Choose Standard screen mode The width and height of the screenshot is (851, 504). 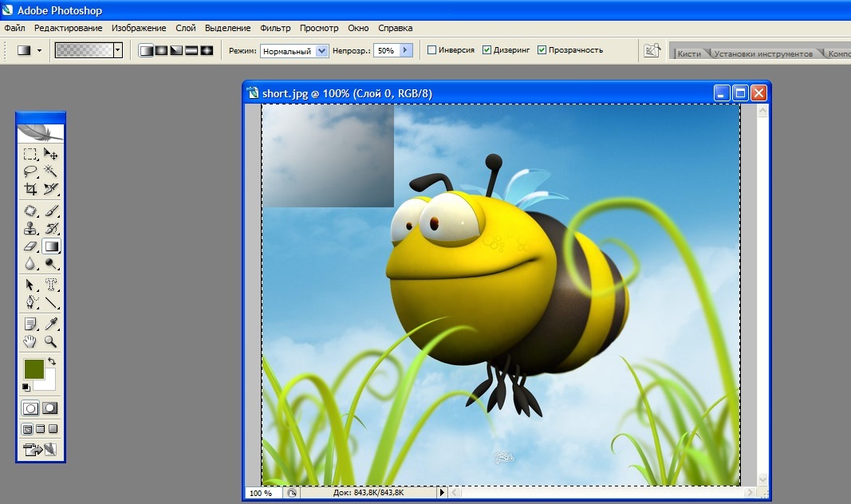(27, 429)
